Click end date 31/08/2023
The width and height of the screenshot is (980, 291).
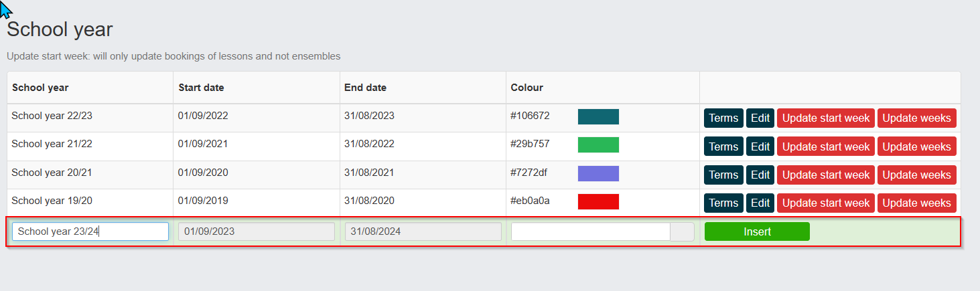click(x=369, y=116)
